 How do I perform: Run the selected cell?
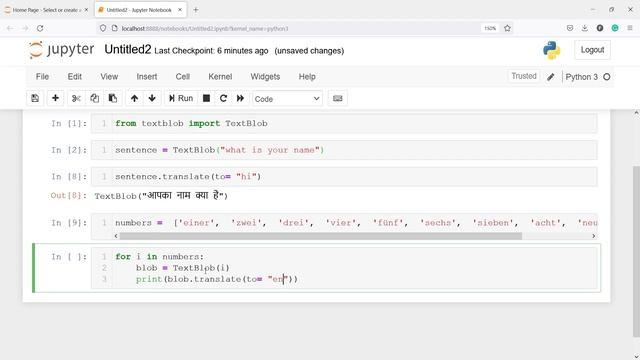181,98
